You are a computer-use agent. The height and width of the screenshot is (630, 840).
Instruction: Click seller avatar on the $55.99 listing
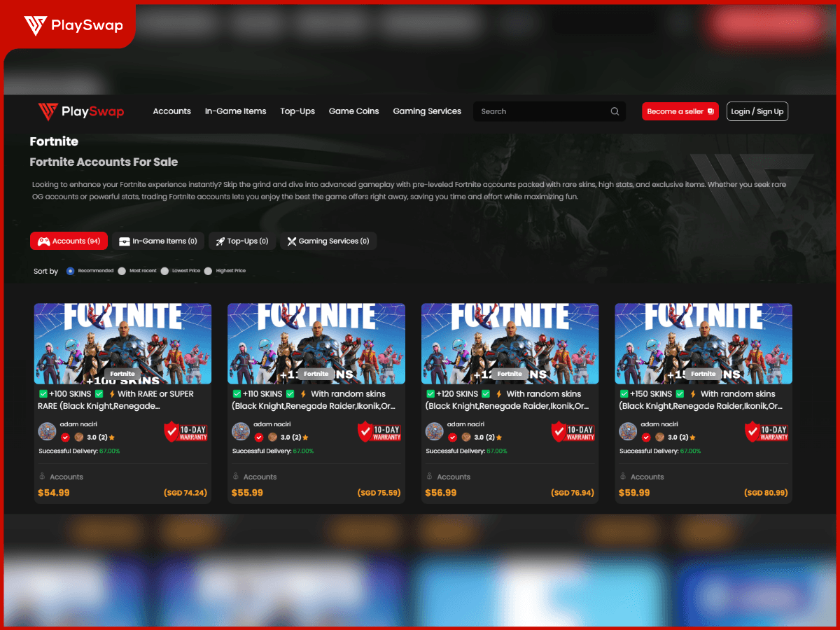(x=241, y=431)
